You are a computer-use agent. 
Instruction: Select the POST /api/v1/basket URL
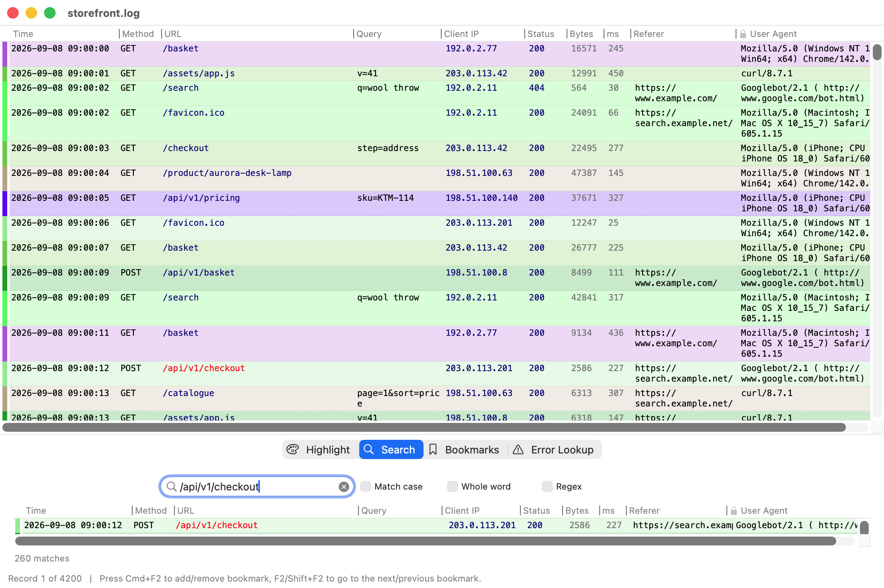click(198, 273)
